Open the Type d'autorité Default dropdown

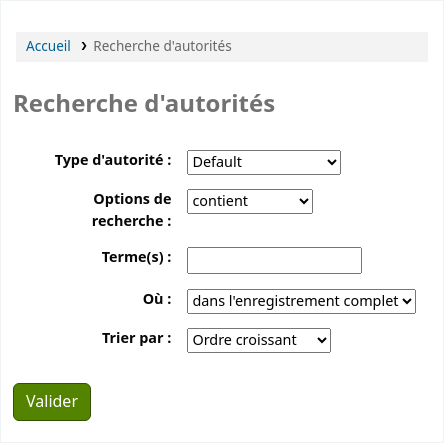(x=264, y=162)
